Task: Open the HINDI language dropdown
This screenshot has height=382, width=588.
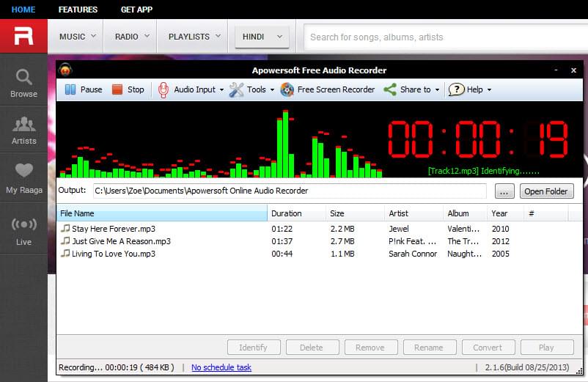Action: tap(261, 36)
